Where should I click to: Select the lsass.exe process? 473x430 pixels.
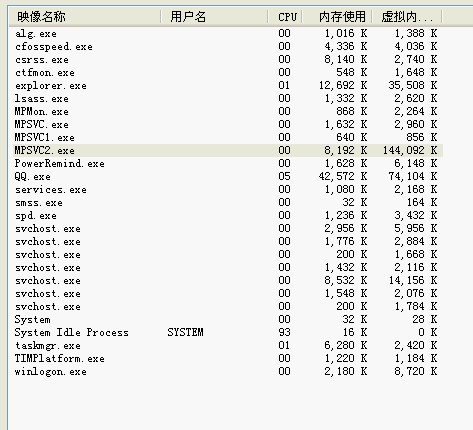click(x=228, y=98)
